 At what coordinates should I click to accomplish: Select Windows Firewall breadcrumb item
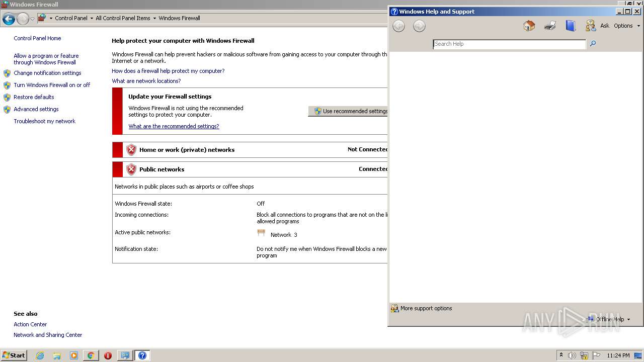[179, 18]
